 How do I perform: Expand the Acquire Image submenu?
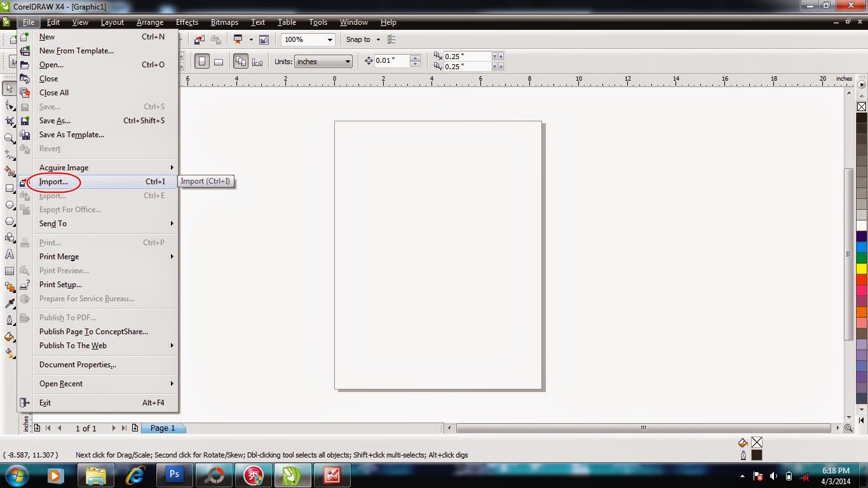pos(105,168)
